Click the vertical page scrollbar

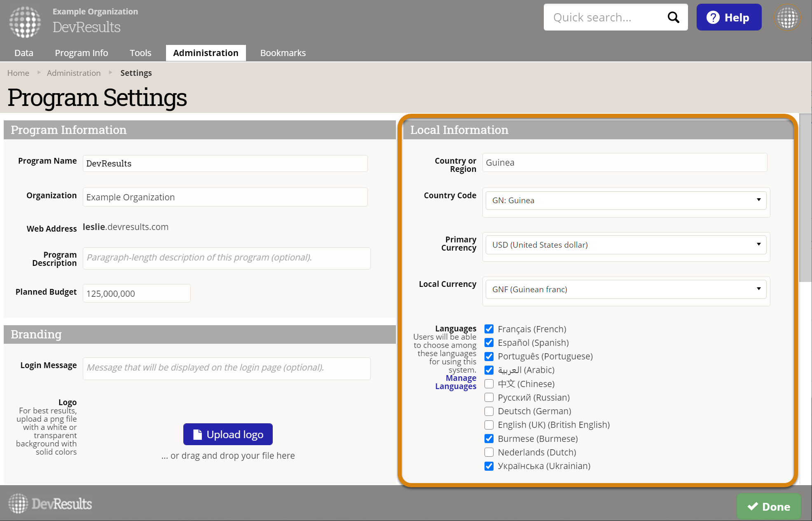(805, 198)
